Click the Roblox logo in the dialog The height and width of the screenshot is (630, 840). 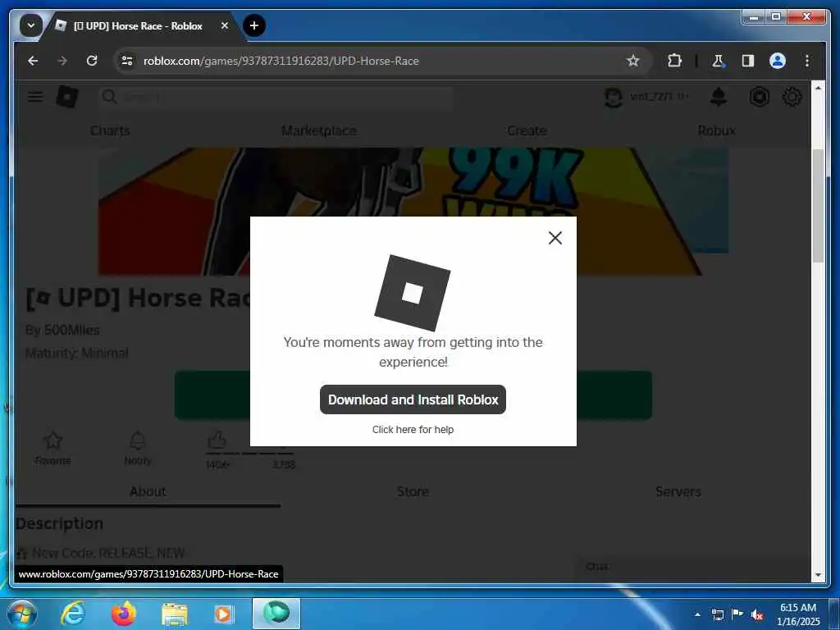pyautogui.click(x=412, y=293)
